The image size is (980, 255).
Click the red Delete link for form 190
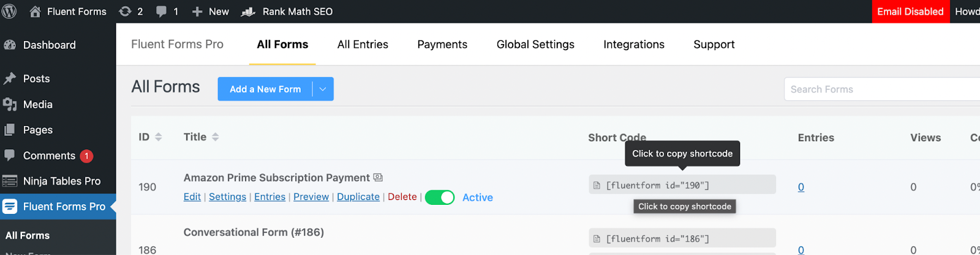point(402,197)
